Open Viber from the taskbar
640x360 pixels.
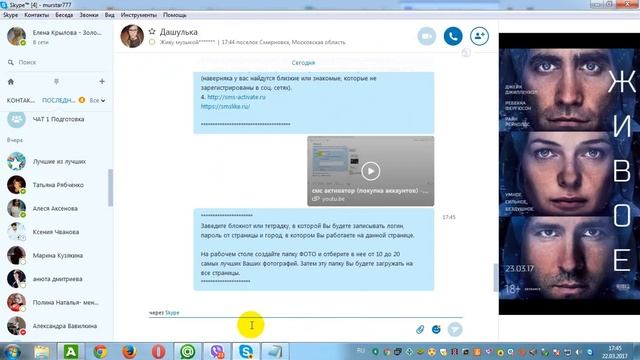(217, 352)
